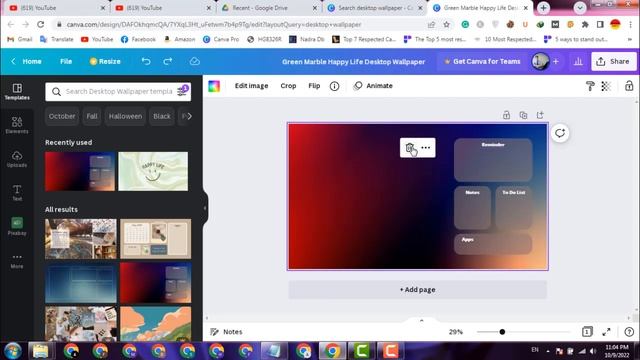Click the trash delete icon on canvas
The image size is (640, 360).
click(409, 147)
